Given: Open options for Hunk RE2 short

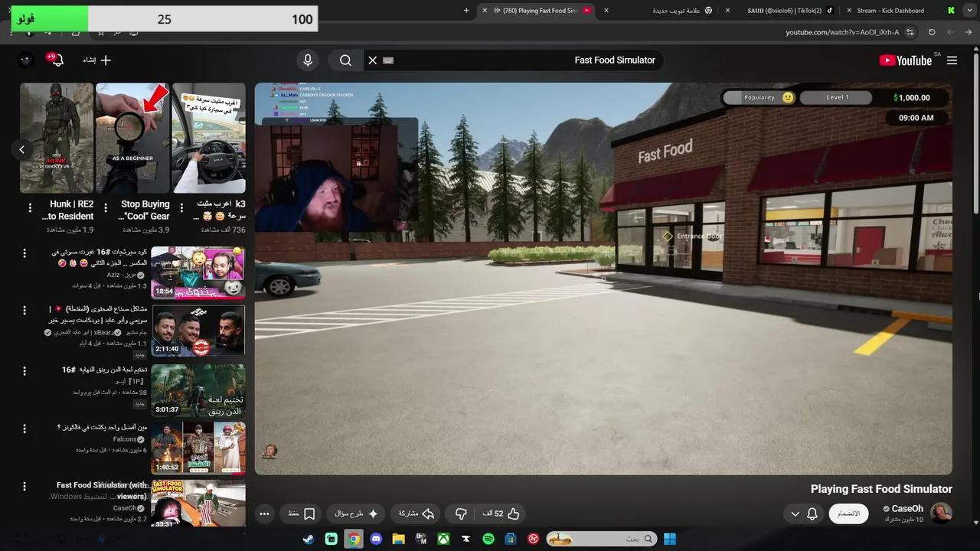Looking at the screenshot, I should tap(30, 207).
